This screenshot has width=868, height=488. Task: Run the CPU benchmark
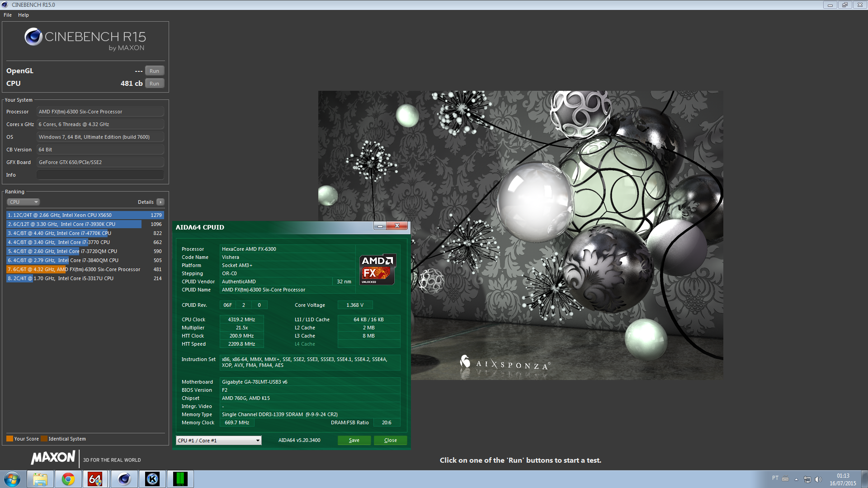pyautogui.click(x=155, y=84)
